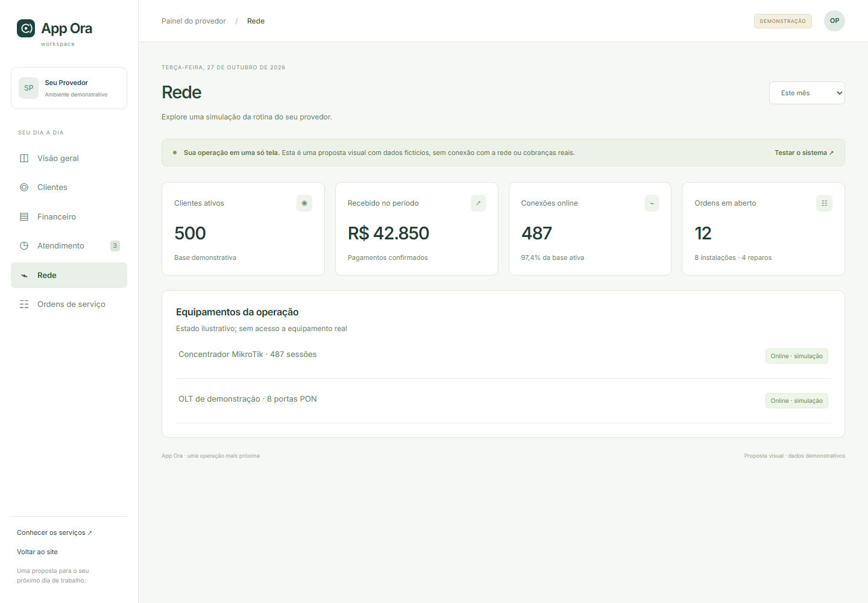Viewport: 868px width, 603px height.
Task: Click the Seu Provedor workspace card
Action: click(69, 88)
